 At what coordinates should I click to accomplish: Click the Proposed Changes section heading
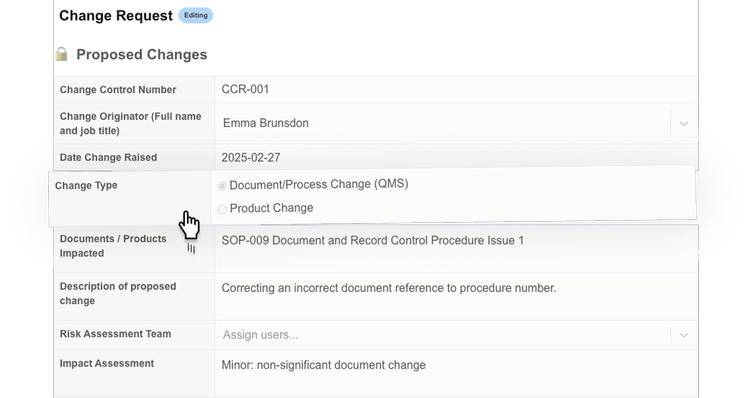coord(142,55)
